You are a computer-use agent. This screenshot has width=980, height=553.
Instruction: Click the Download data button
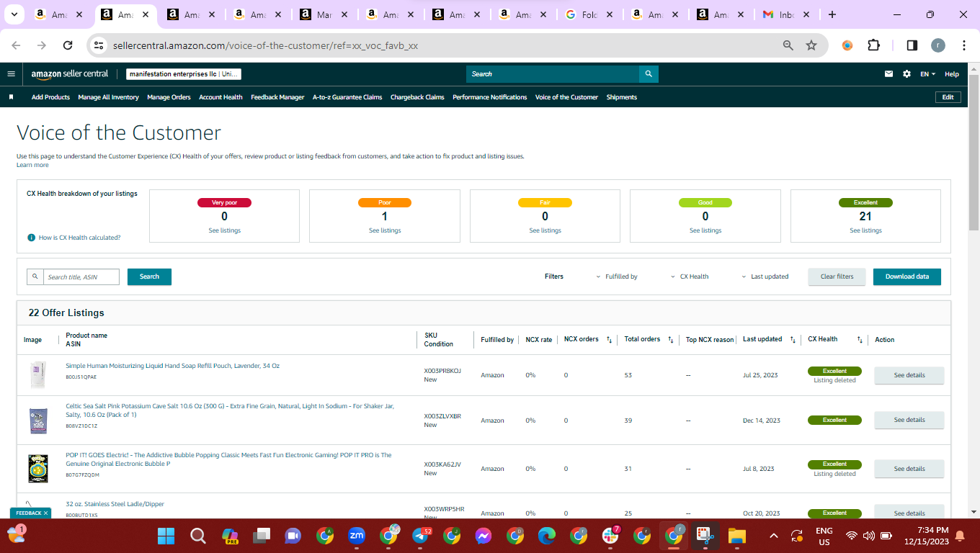coord(907,276)
